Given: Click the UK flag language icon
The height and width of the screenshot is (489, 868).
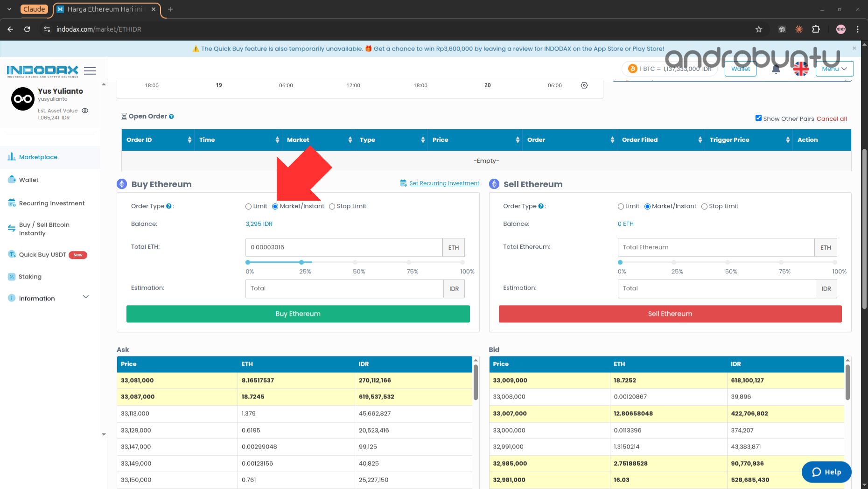Looking at the screenshot, I should click(x=801, y=69).
